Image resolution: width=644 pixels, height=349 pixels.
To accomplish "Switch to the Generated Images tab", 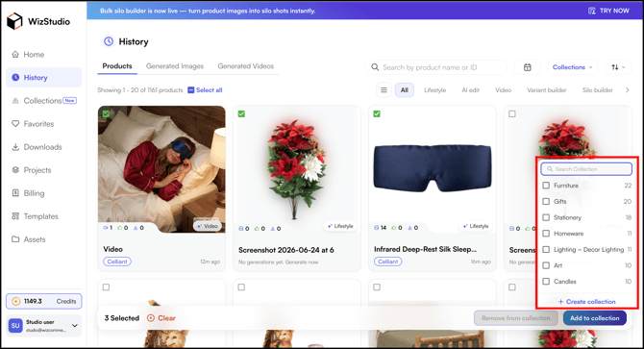I will (x=175, y=66).
